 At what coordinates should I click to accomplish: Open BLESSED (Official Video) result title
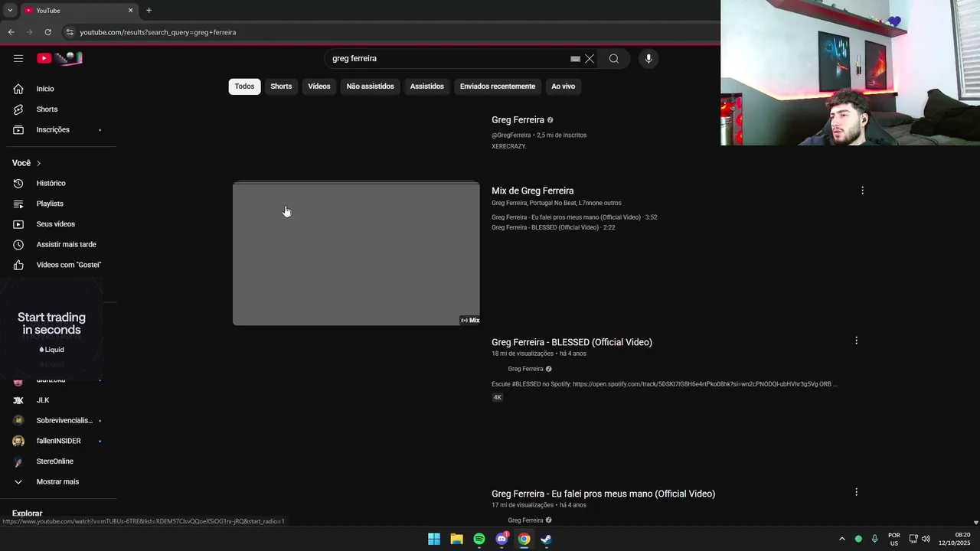coord(572,342)
